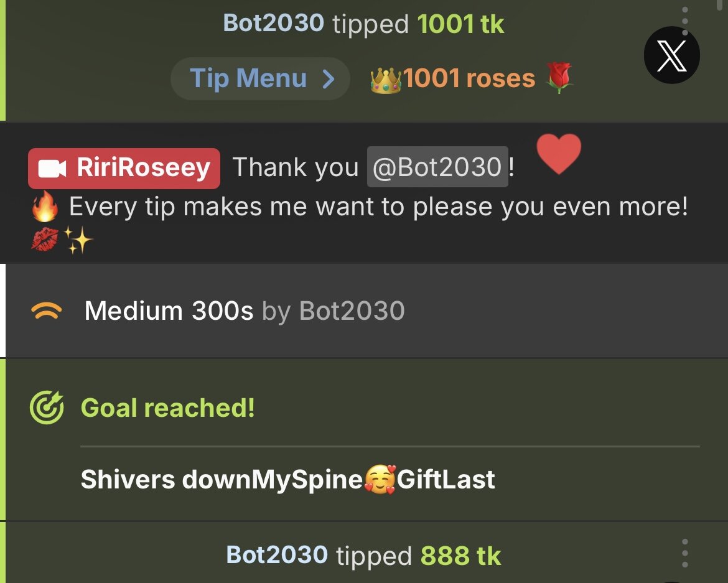Click Bot2030 username in the top tip
Image resolution: width=728 pixels, height=583 pixels.
(x=273, y=23)
